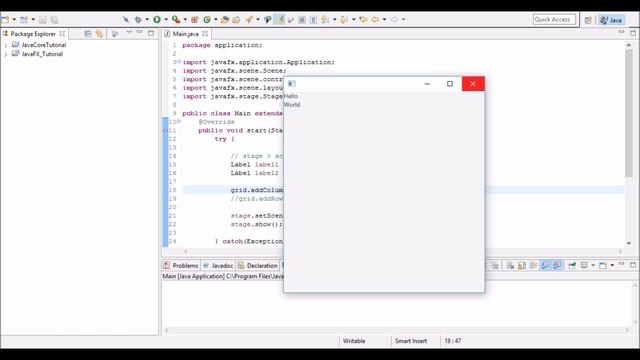Click the Open Task icon
The height and width of the screenshot is (360, 640).
tap(236, 19)
